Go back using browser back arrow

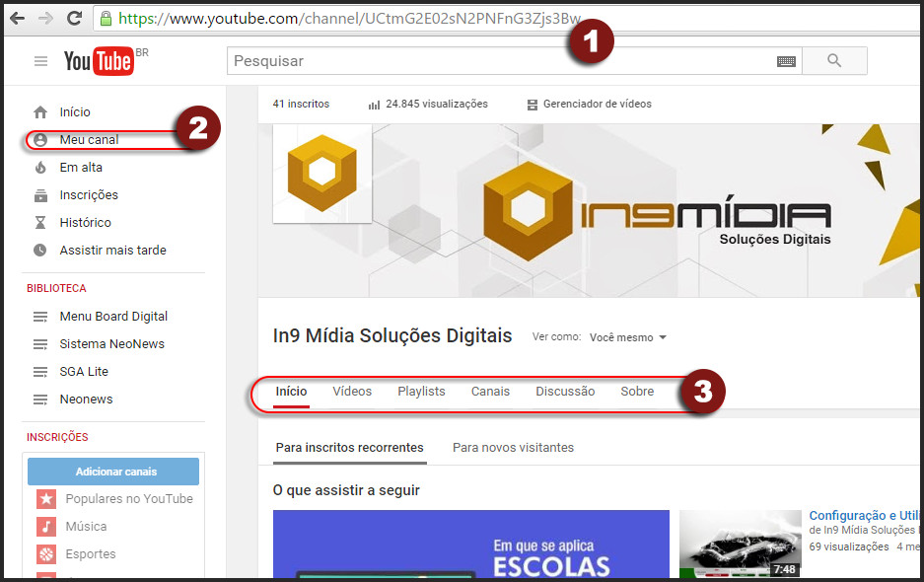[x=17, y=18]
